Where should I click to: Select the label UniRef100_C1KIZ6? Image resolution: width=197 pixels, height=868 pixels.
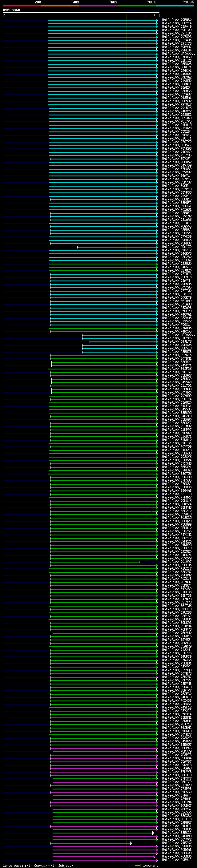tap(177, 61)
